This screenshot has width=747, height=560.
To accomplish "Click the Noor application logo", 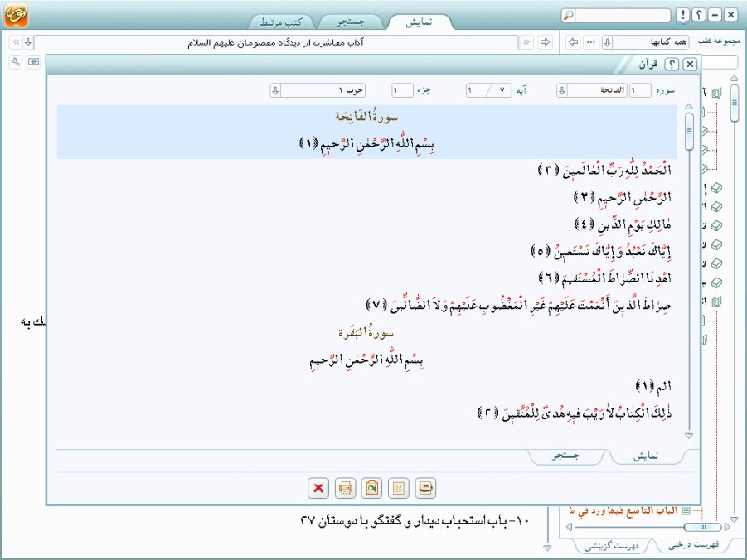I will click(x=16, y=14).
